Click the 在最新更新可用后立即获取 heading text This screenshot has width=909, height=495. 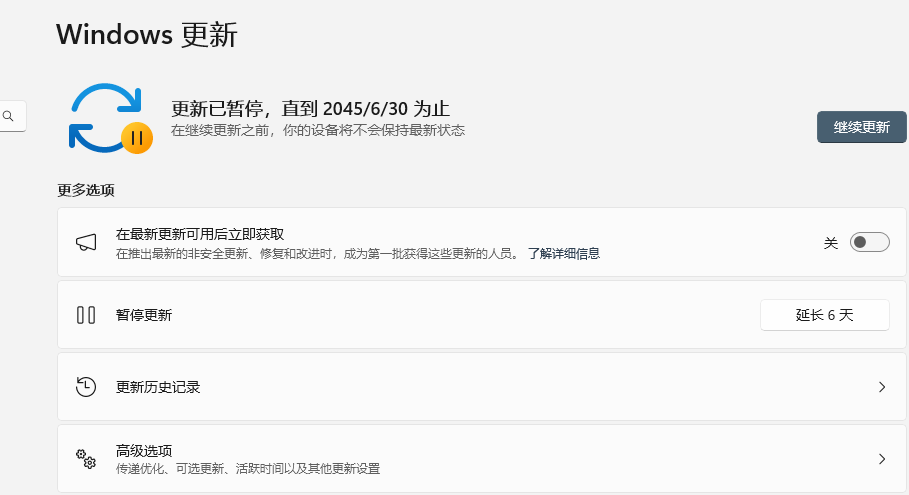[x=200, y=234]
